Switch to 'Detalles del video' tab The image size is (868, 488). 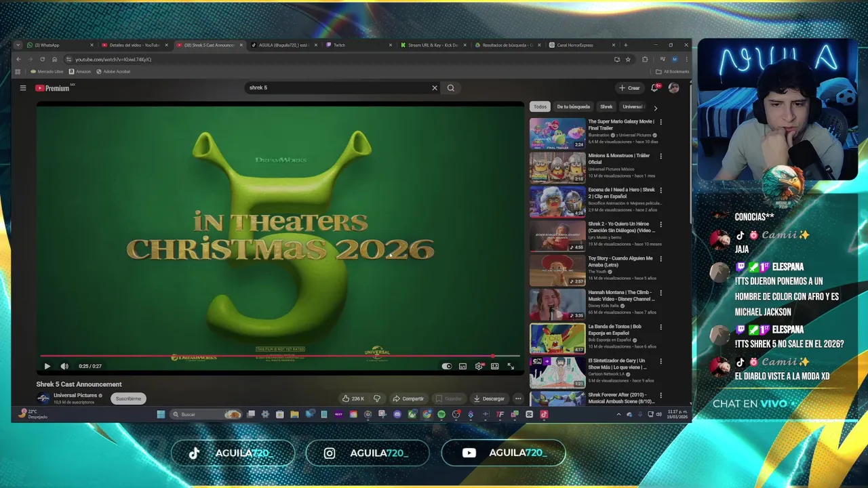(x=134, y=45)
